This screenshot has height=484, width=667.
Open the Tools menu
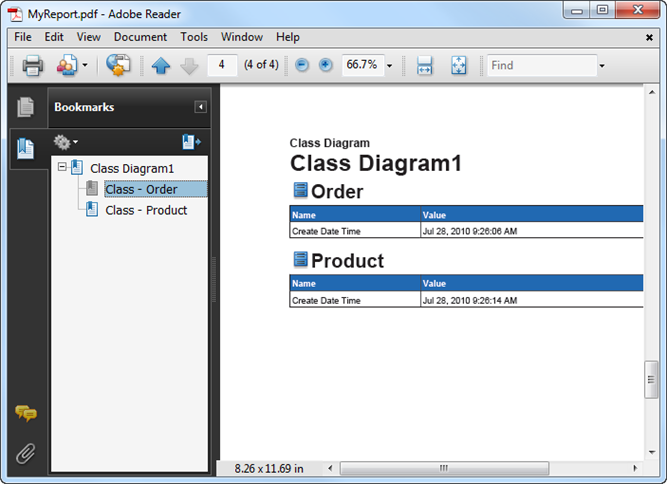[x=194, y=37]
